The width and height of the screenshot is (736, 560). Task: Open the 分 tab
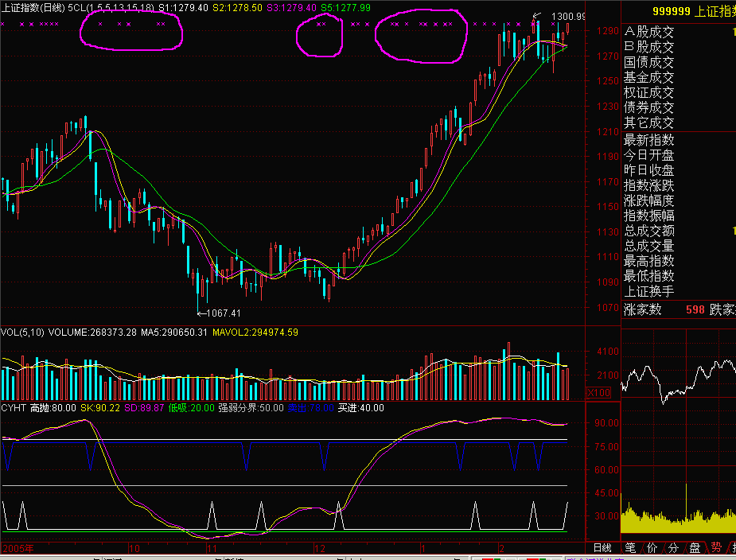pos(674,548)
